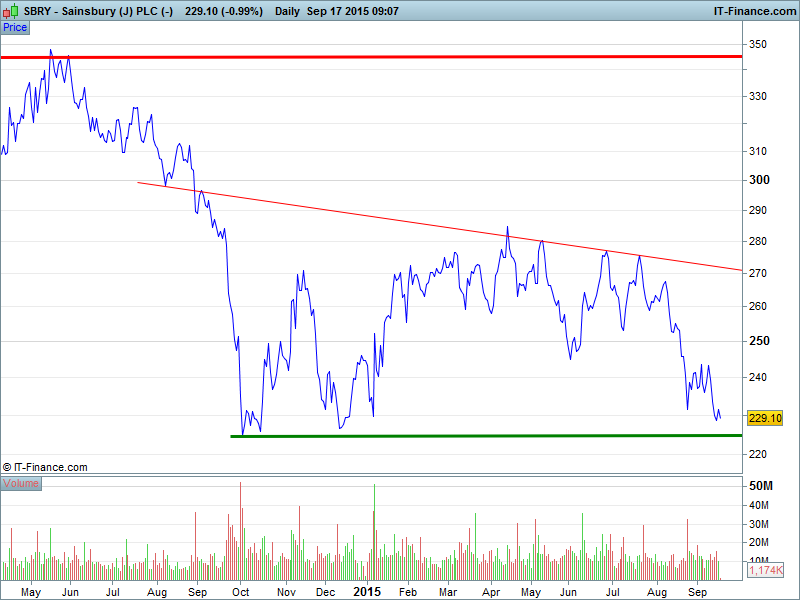Click the Sep label at right of time axis

click(x=697, y=591)
